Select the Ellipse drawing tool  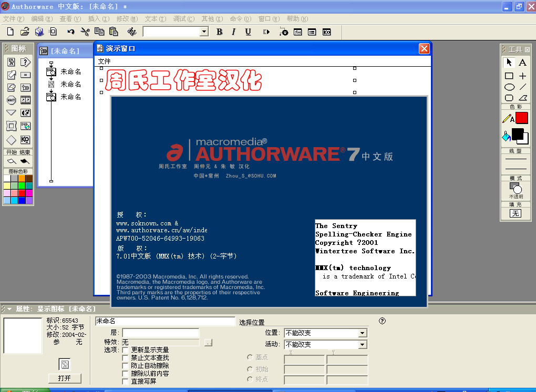click(509, 87)
